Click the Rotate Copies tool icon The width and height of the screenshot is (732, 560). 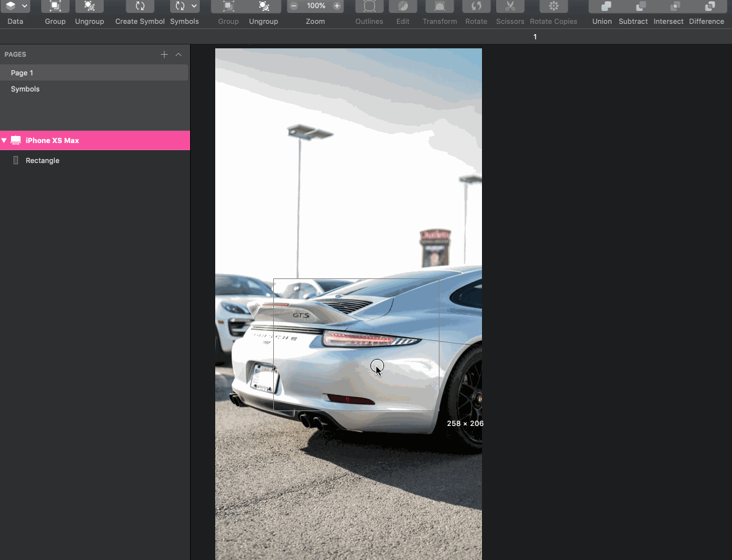click(554, 6)
